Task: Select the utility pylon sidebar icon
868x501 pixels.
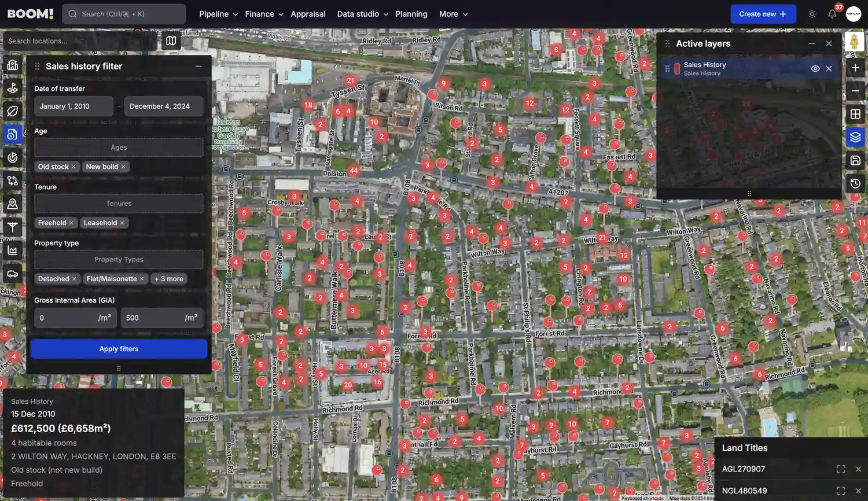Action: click(13, 227)
